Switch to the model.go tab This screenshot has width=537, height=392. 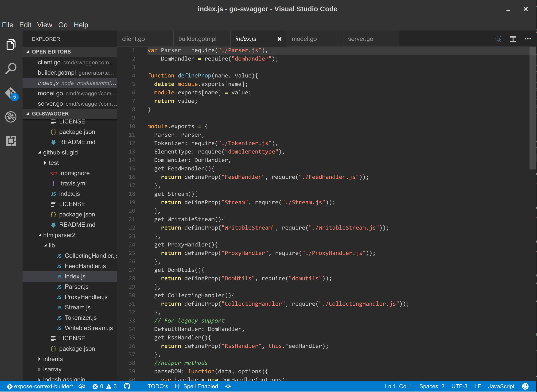[x=304, y=39]
